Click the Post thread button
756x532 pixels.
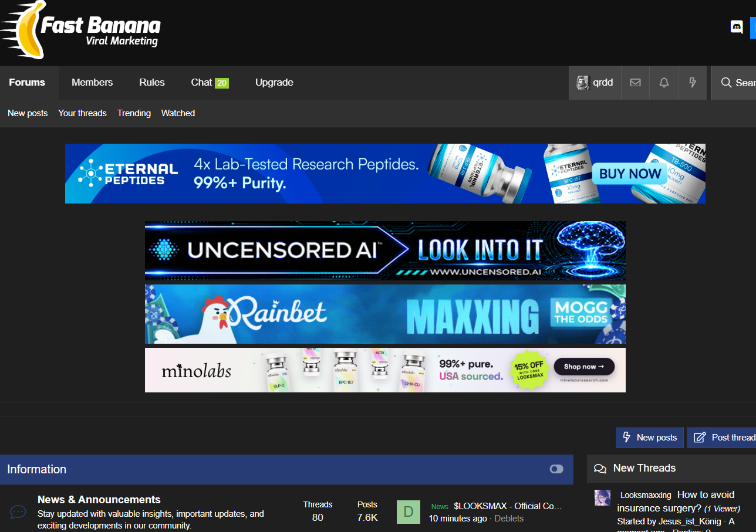point(723,438)
